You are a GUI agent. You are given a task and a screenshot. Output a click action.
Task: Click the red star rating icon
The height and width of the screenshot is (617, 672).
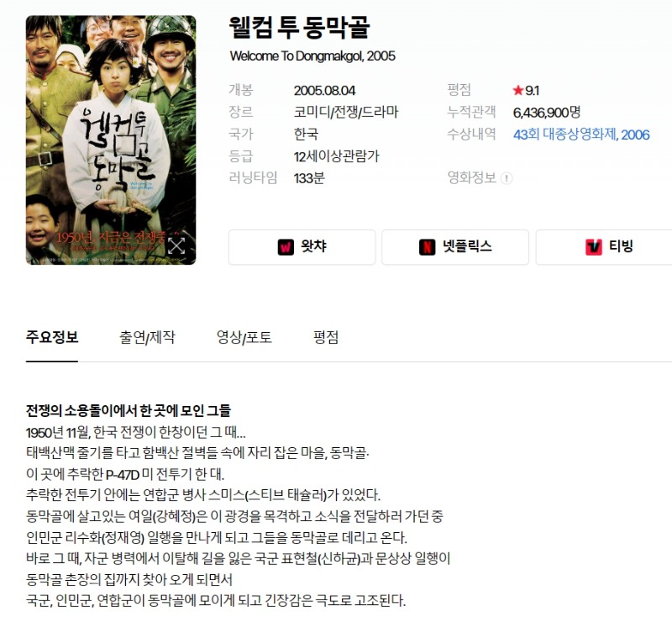tap(518, 90)
